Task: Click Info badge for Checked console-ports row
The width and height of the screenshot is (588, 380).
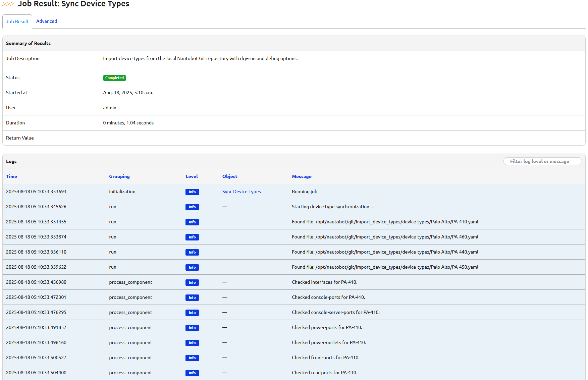Action: click(192, 297)
